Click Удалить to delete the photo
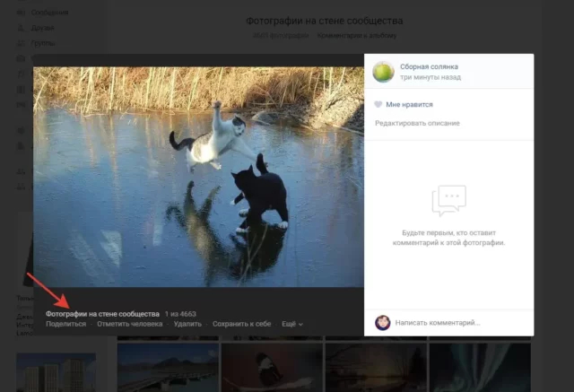Image resolution: width=574 pixels, height=392 pixels. (187, 324)
